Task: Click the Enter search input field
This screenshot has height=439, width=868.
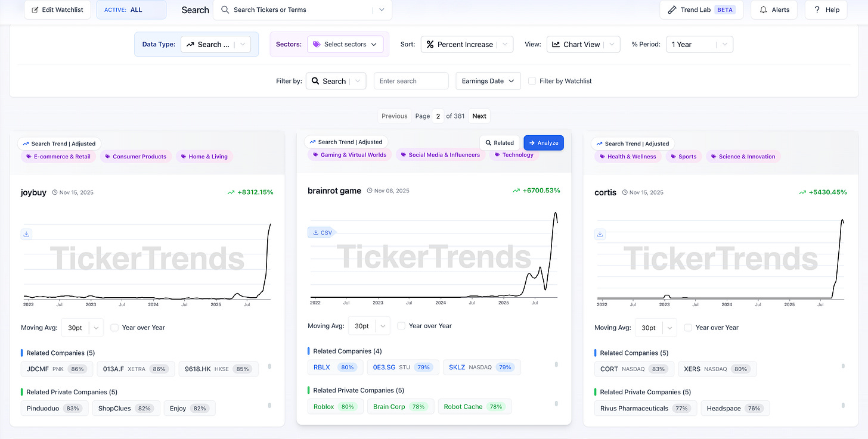Action: [x=411, y=81]
